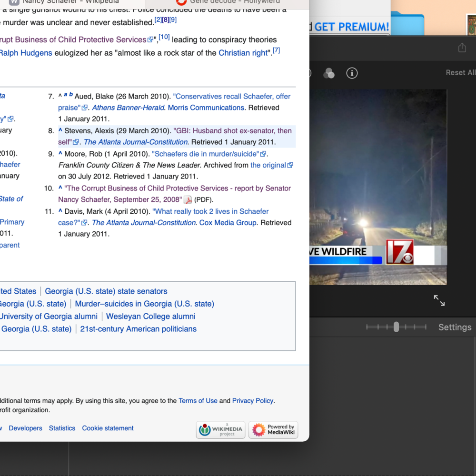Click the PDF icon in reference 10
Image resolution: width=476 pixels, height=476 pixels.
[x=188, y=200]
